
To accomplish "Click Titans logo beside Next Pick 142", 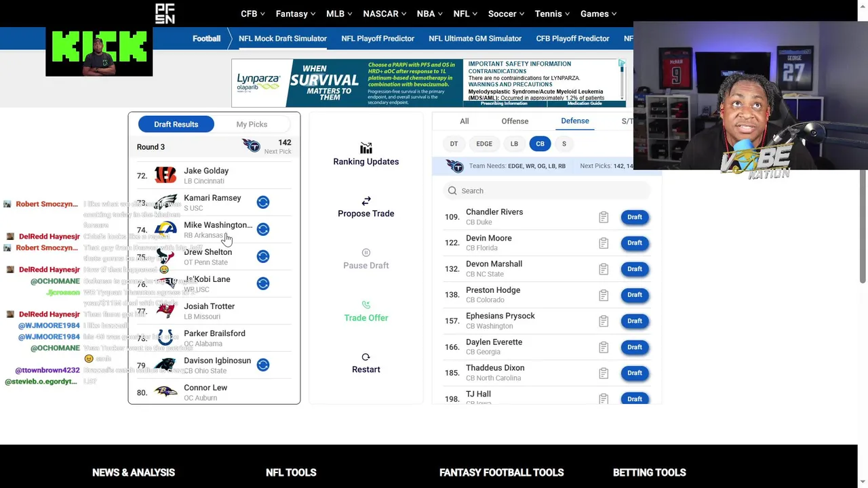I will point(251,146).
